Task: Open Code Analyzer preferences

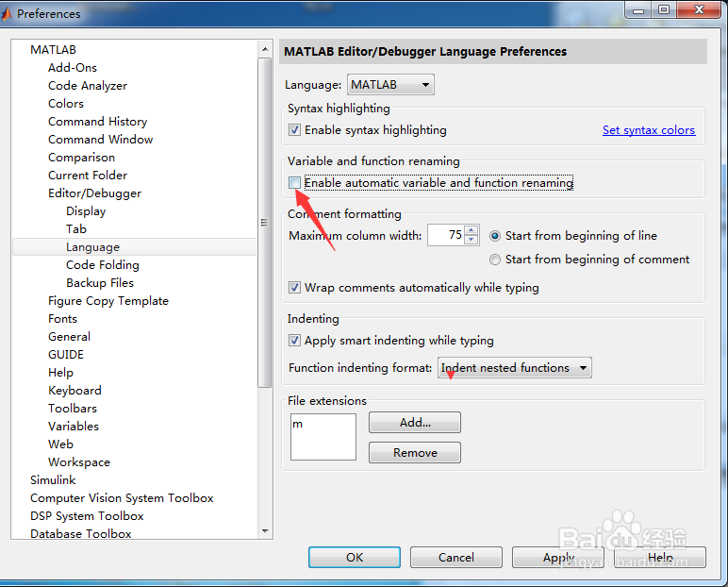Action: point(88,86)
